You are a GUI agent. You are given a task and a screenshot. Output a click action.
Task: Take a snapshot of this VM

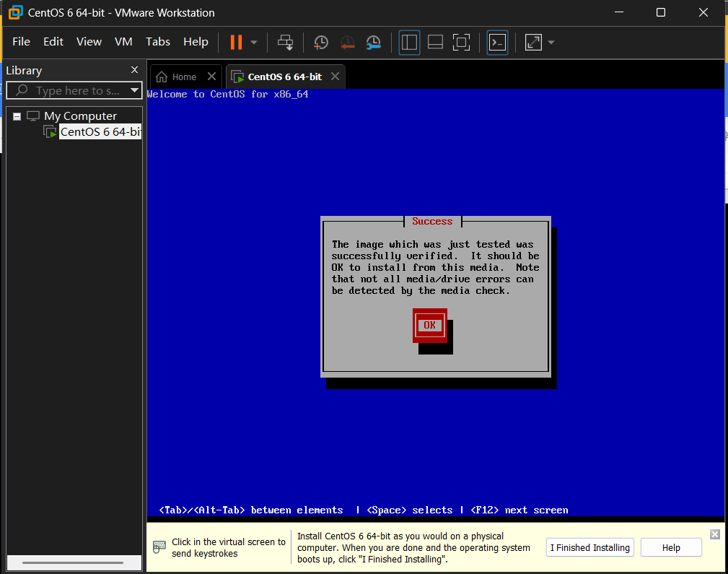click(321, 43)
